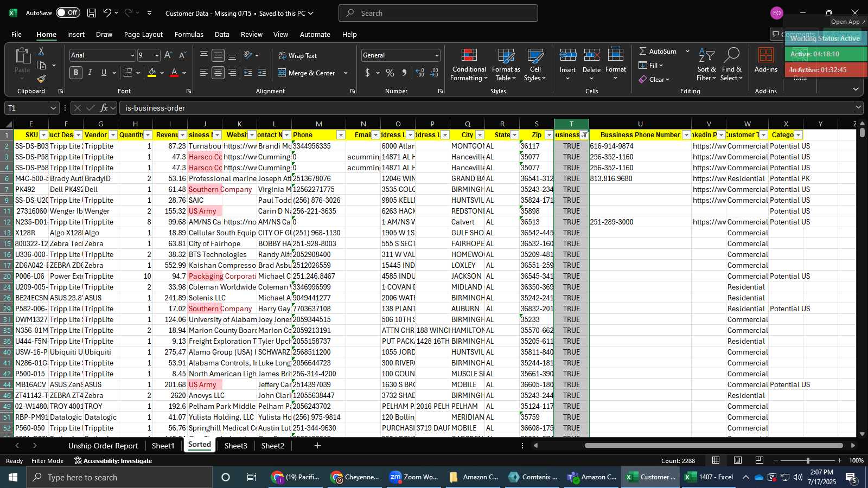The height and width of the screenshot is (488, 868).
Task: Click Merge & Center button
Action: [x=307, y=73]
